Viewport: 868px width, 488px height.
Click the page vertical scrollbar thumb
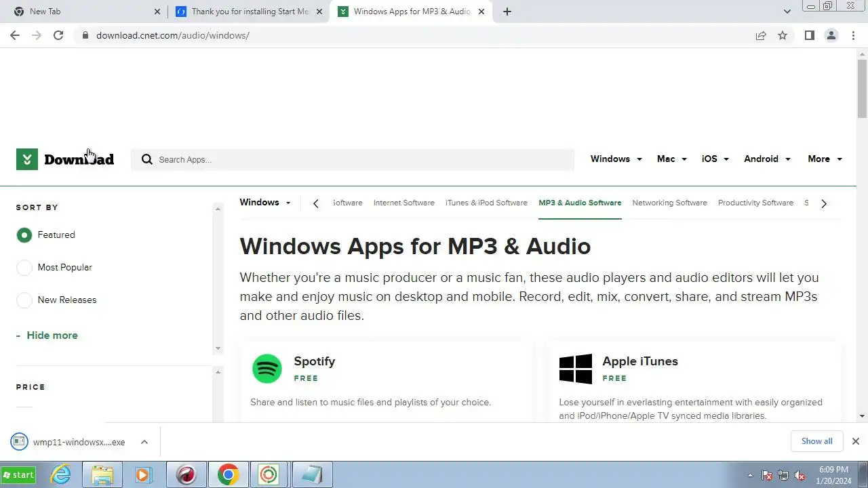point(862,89)
